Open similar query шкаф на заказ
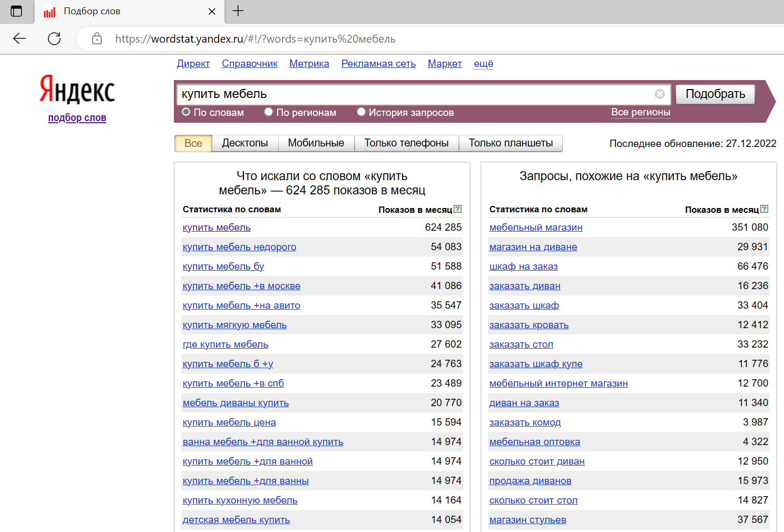 coord(523,267)
